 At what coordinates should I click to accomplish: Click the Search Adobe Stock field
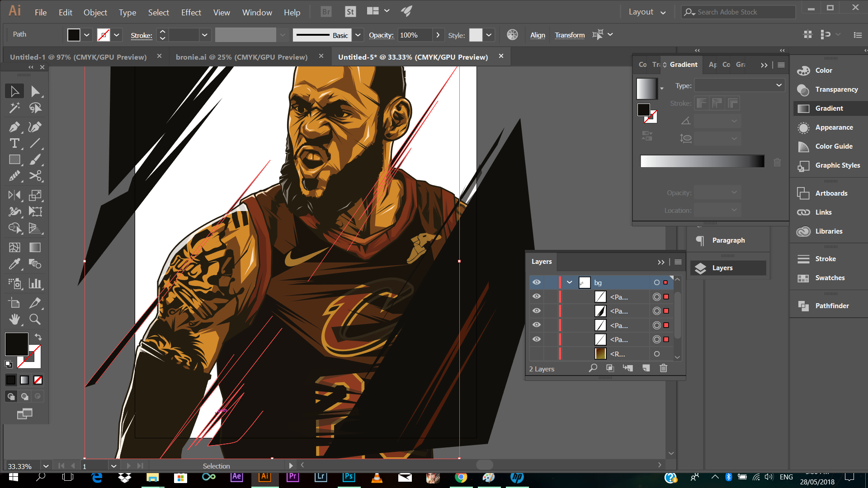(x=739, y=12)
